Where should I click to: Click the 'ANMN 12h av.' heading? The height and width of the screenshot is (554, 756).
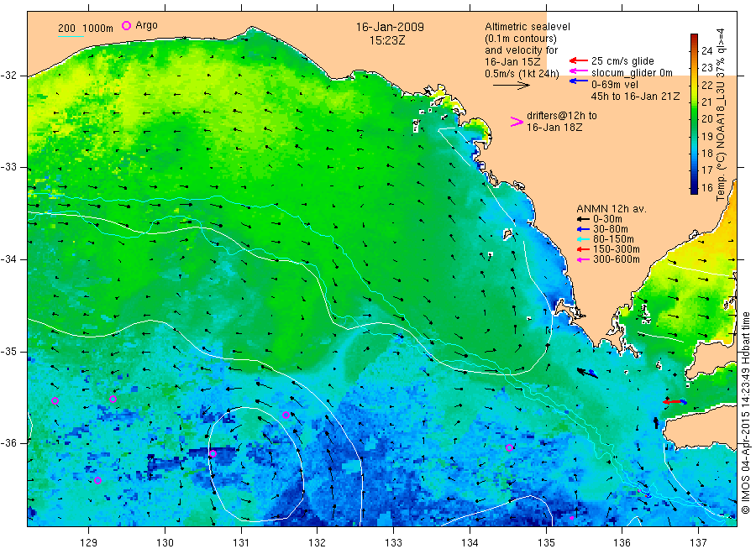611,209
